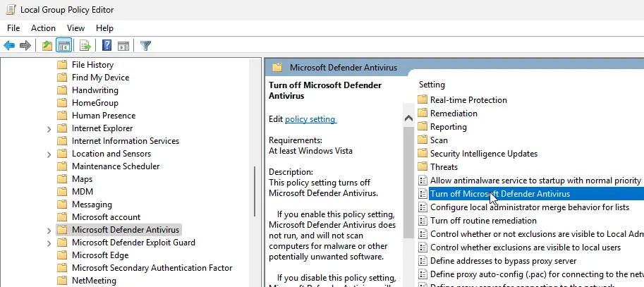Click the Export List toolbar icon

[85, 46]
